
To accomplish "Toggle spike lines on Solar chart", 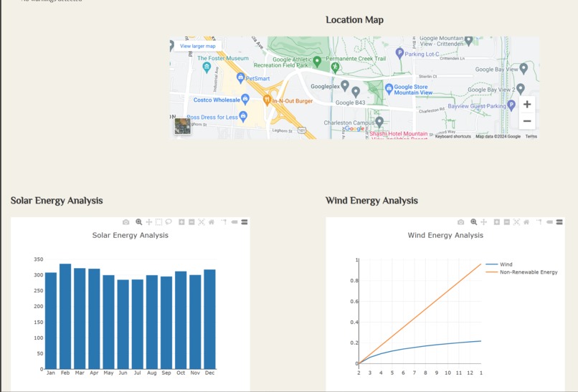I will [224, 222].
